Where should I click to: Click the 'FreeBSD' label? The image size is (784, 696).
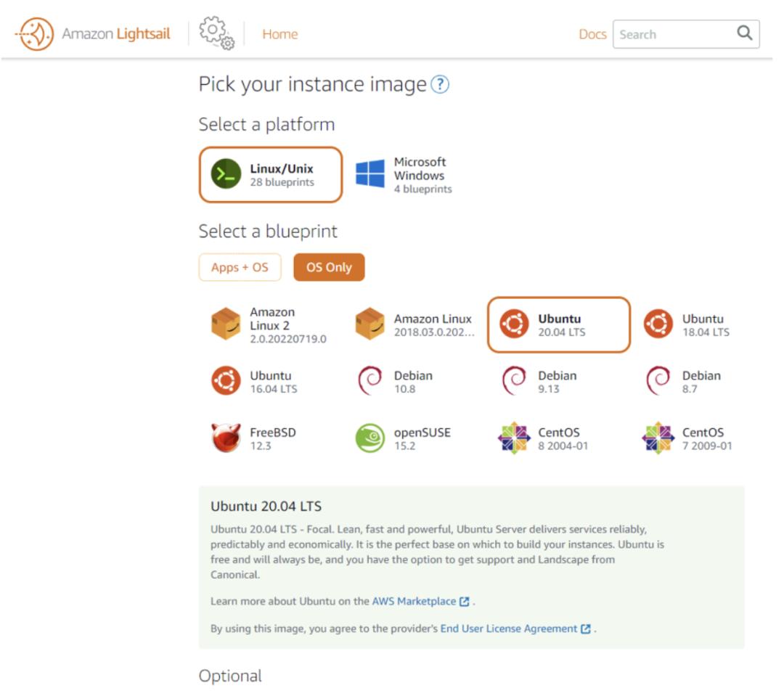[273, 433]
